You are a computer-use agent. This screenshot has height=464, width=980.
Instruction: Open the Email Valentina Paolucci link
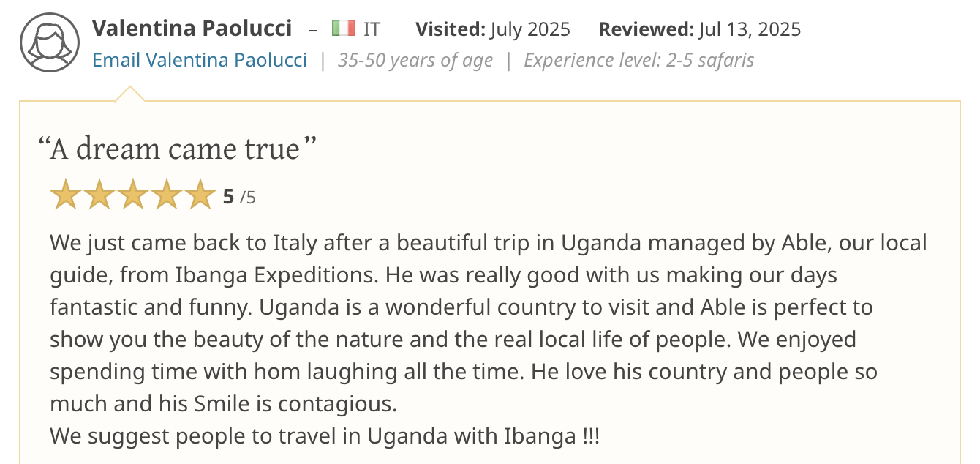200,60
